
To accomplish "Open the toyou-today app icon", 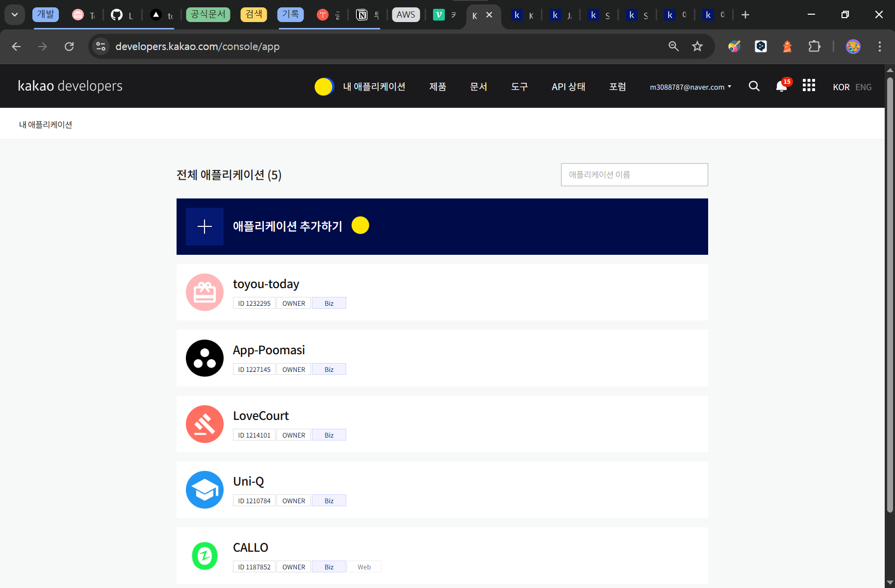I will [205, 292].
